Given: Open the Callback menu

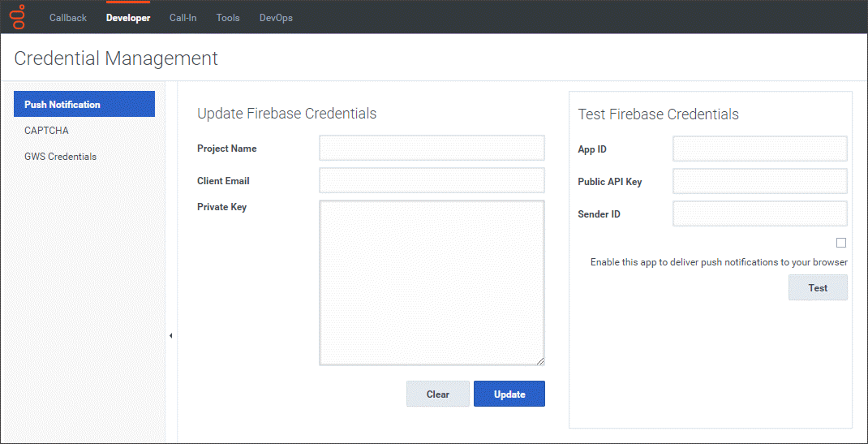Looking at the screenshot, I should [68, 18].
